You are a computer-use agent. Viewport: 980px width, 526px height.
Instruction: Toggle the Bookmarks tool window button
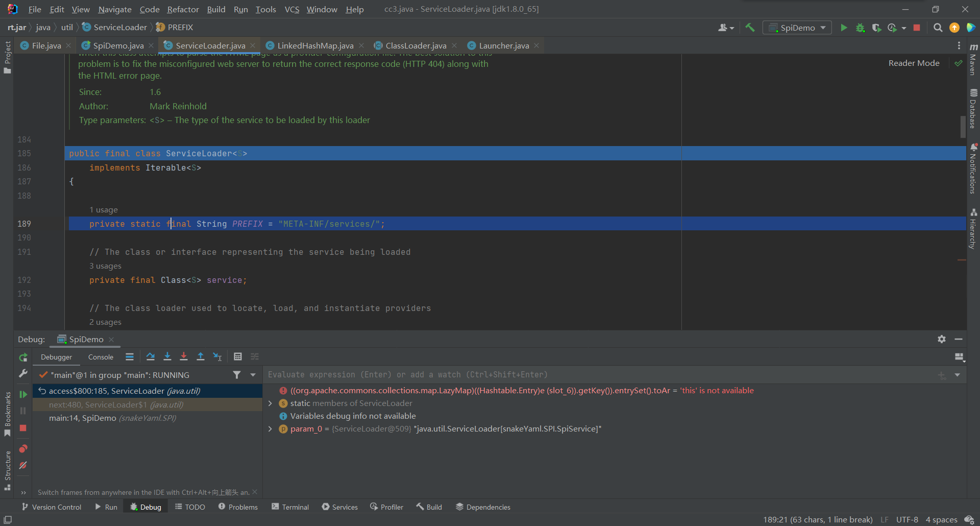click(7, 414)
